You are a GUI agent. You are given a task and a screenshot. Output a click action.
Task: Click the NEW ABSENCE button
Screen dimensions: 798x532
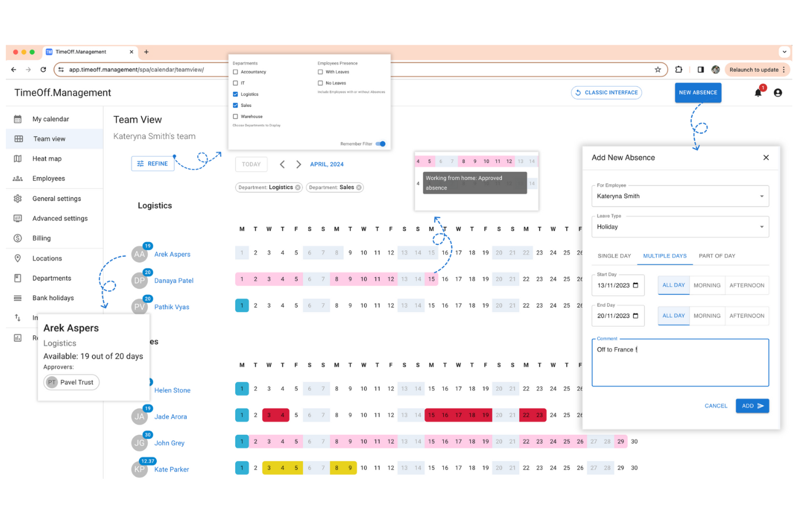coord(698,92)
